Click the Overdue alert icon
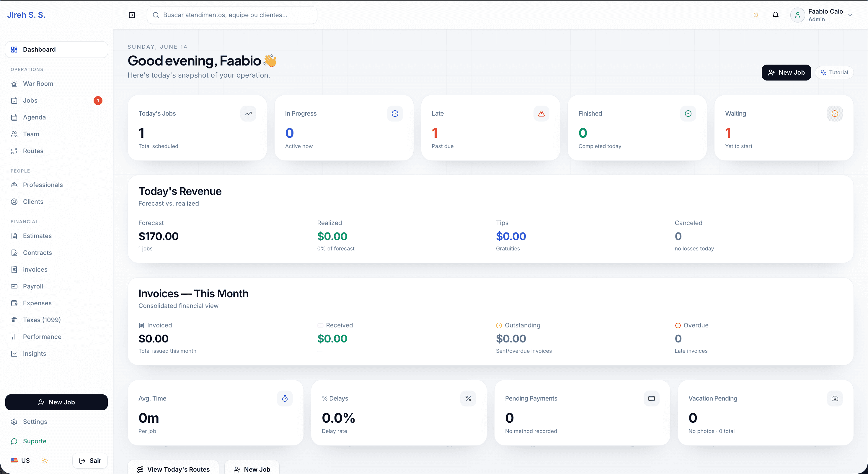The image size is (868, 474). tap(678, 325)
